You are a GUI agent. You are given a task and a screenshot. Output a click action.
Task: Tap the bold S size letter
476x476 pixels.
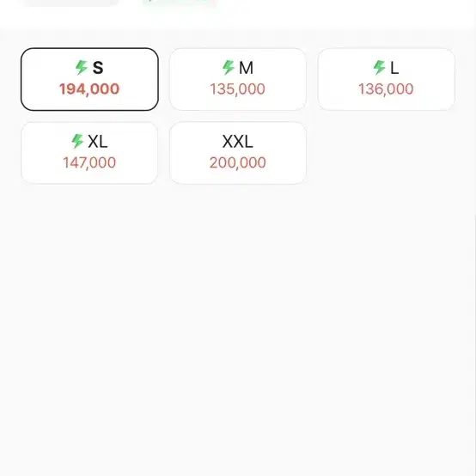click(x=98, y=68)
